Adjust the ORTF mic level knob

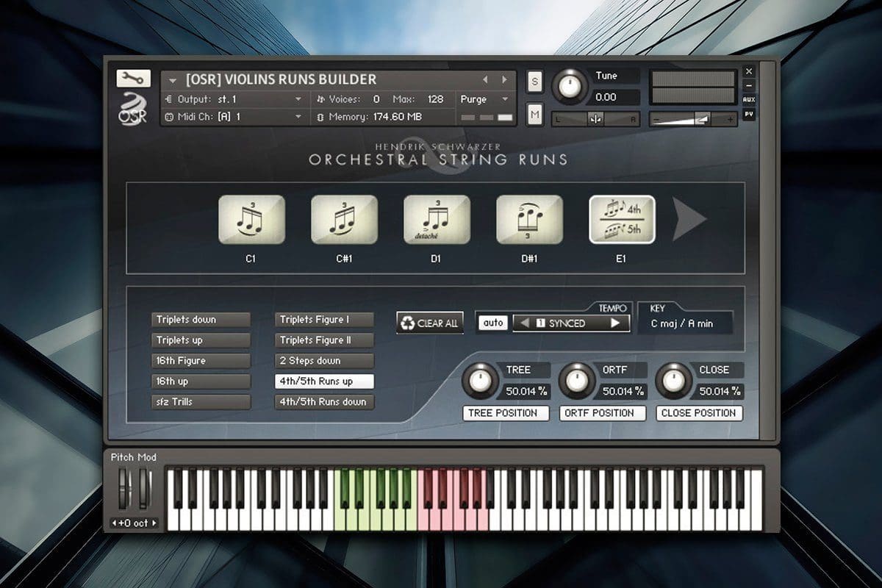click(576, 379)
